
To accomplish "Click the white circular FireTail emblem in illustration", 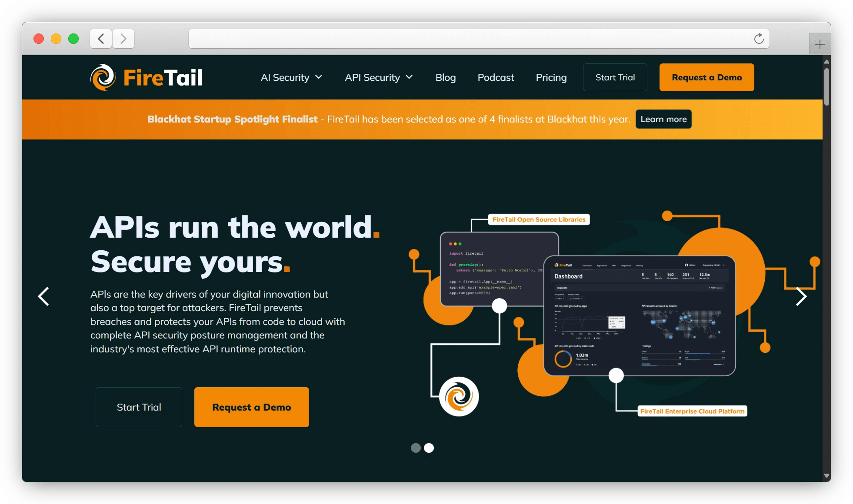I will coord(459,396).
